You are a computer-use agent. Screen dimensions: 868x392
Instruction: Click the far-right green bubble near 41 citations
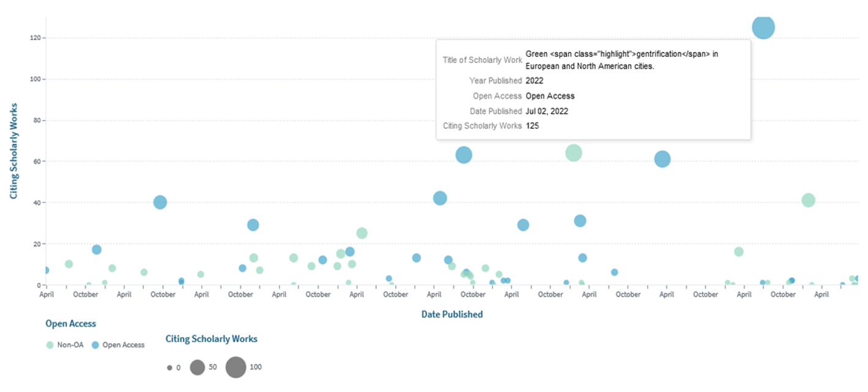[808, 200]
